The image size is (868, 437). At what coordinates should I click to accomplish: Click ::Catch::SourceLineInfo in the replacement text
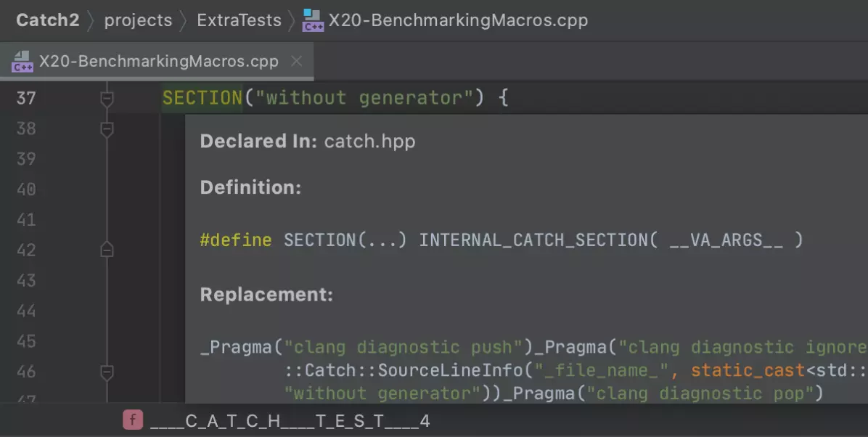(404, 370)
